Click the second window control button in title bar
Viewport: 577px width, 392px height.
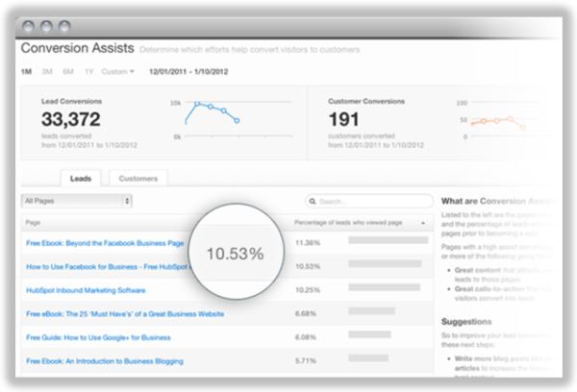pos(46,27)
